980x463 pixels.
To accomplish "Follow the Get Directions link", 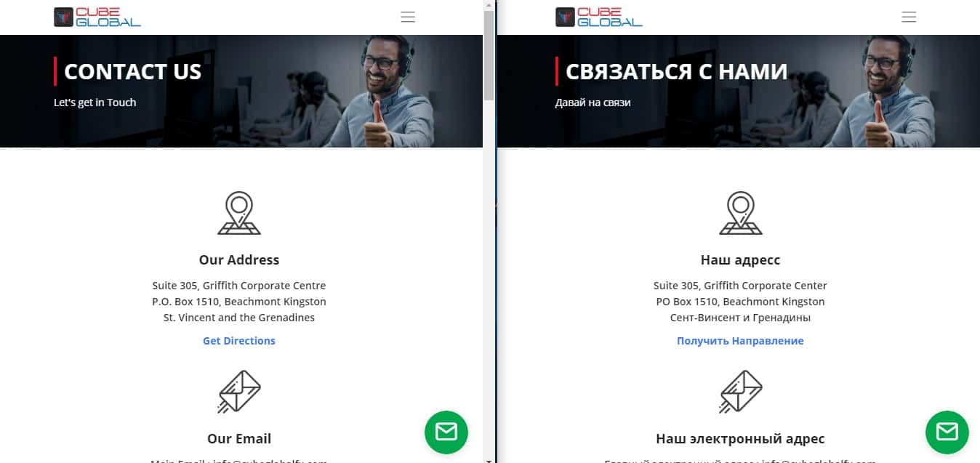I will coord(239,341).
